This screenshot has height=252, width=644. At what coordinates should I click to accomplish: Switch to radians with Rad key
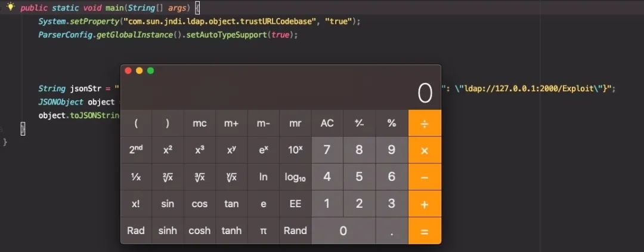pos(136,231)
